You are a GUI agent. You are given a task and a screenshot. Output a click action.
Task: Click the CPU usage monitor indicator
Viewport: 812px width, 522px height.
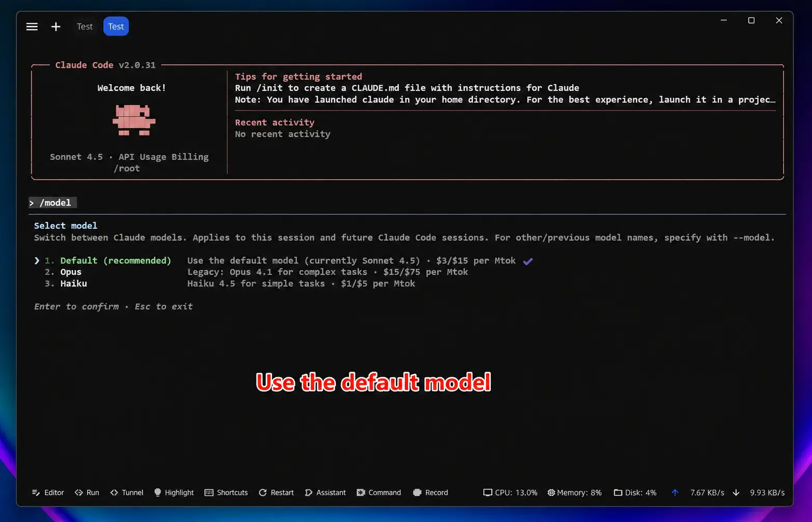(x=510, y=492)
